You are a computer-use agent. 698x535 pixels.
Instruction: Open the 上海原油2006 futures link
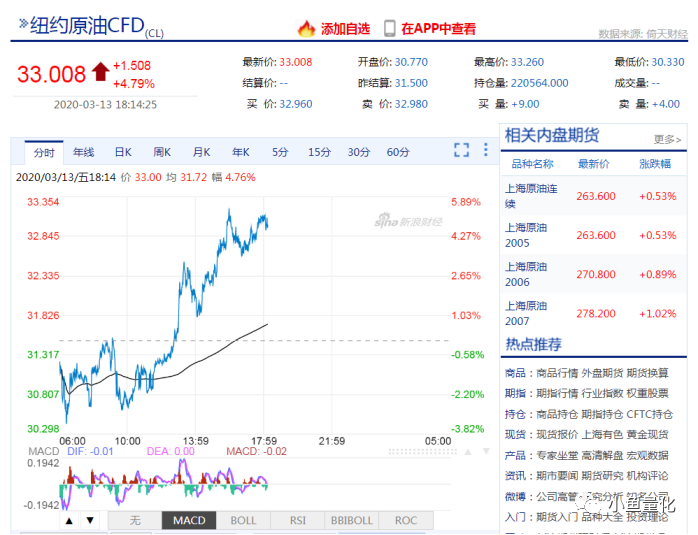[526, 274]
